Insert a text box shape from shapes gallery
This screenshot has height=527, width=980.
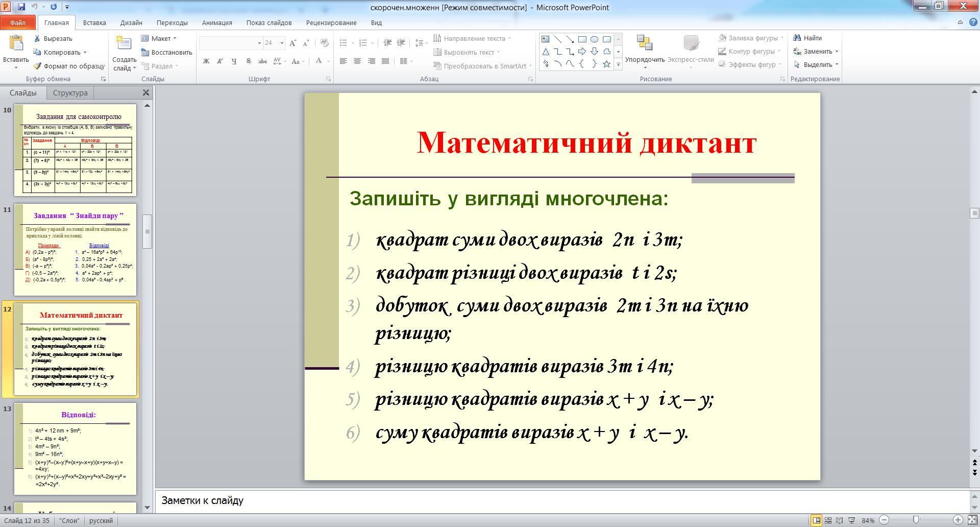(546, 39)
